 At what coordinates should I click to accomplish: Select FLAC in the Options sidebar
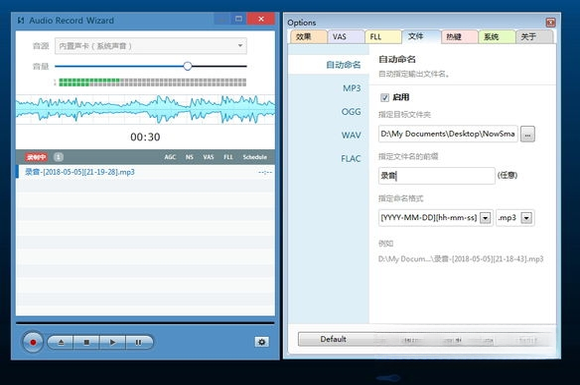point(351,159)
